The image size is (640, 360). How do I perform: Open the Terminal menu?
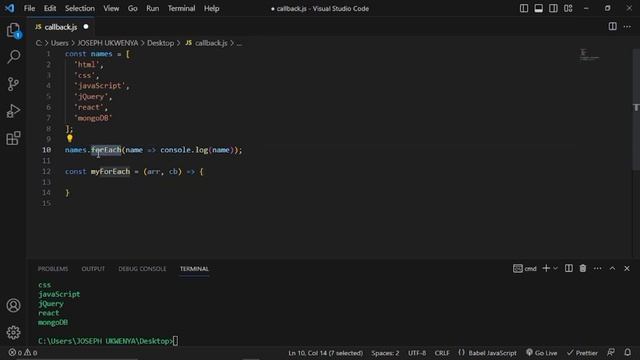click(x=181, y=8)
